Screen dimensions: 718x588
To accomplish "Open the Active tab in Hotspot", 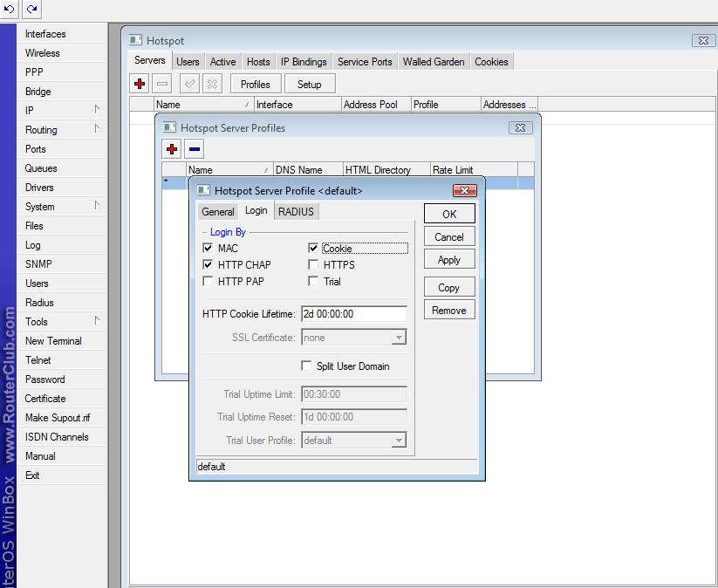I will click(x=223, y=62).
